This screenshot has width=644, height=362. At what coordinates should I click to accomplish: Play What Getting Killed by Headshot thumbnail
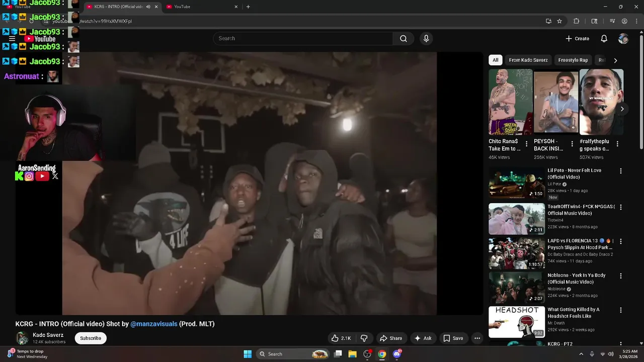tap(517, 322)
